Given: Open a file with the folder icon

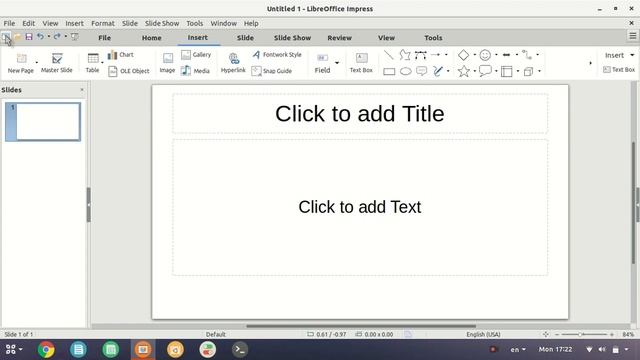Looking at the screenshot, I should coord(18,37).
